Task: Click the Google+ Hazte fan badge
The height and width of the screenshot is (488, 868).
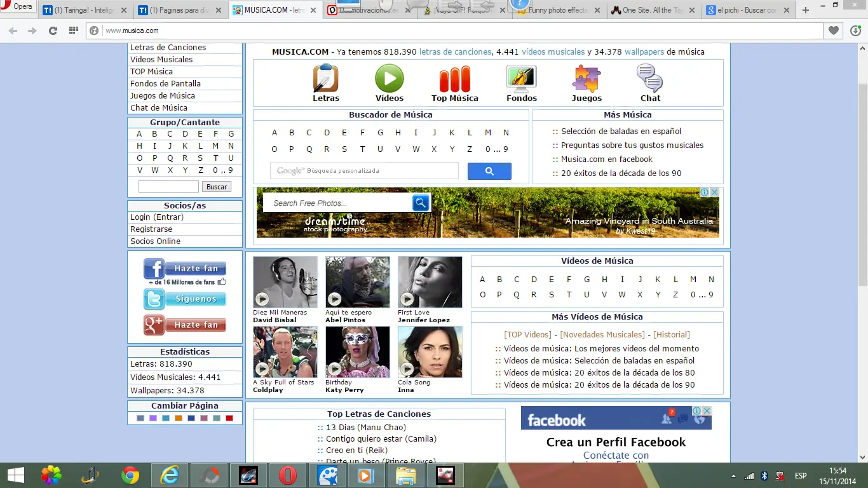Action: pyautogui.click(x=185, y=325)
